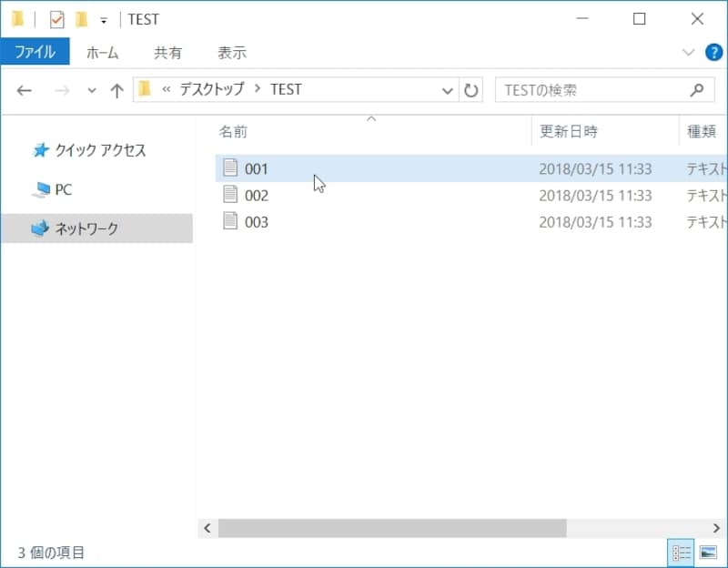Open the 002 text file icon
Viewport: 728px width, 568px height.
[228, 195]
